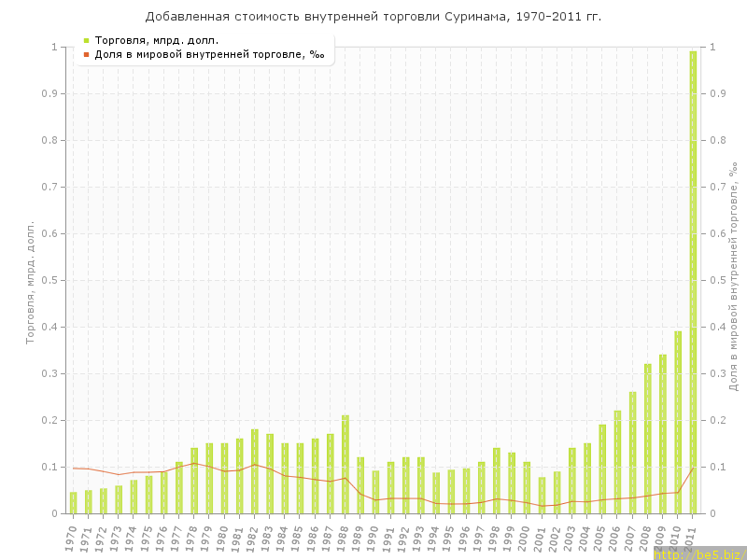Click the x-axis label 1990

[x=374, y=536]
